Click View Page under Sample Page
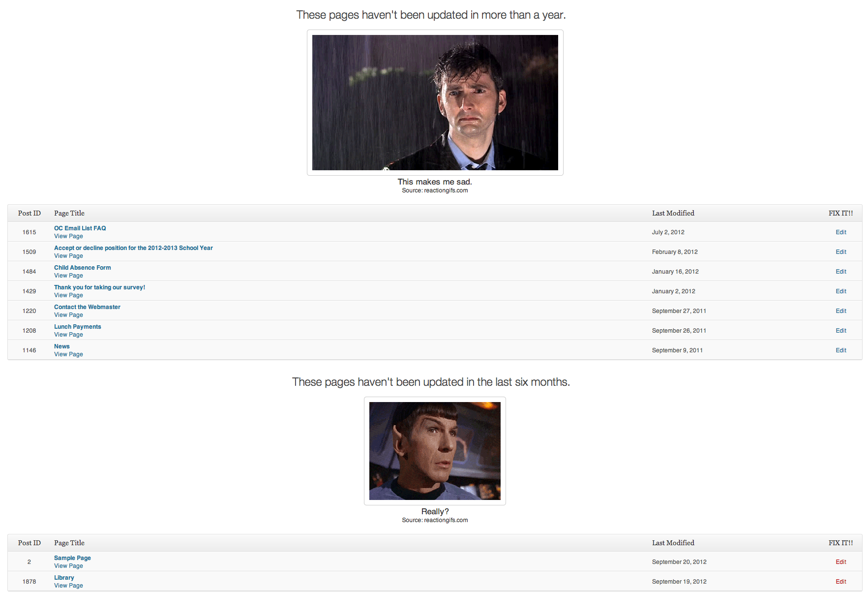The image size is (868, 592). 68,566
